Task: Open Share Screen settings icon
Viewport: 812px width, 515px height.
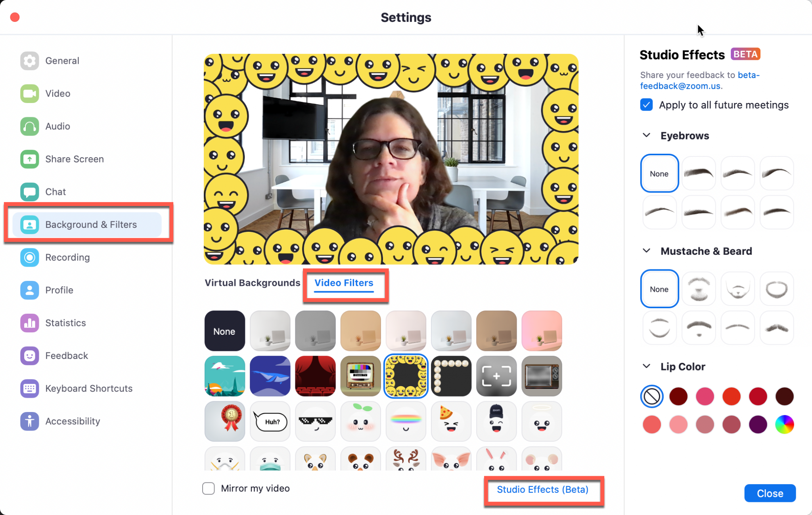Action: [30, 159]
